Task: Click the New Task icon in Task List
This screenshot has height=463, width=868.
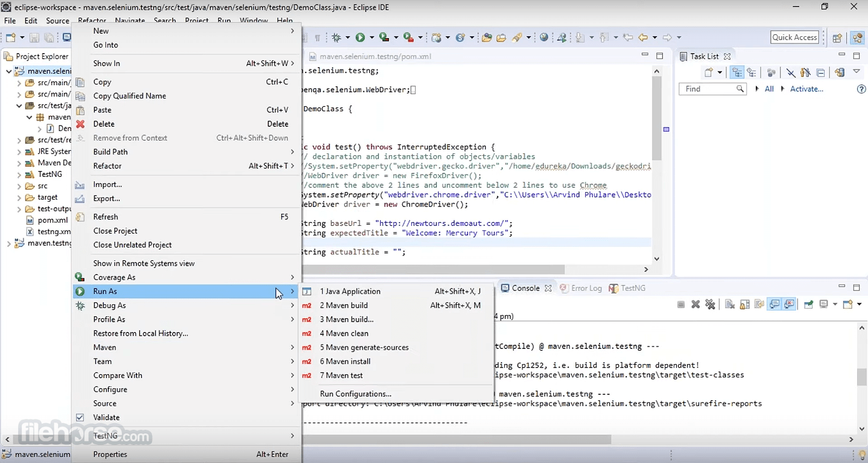Action: (x=709, y=72)
